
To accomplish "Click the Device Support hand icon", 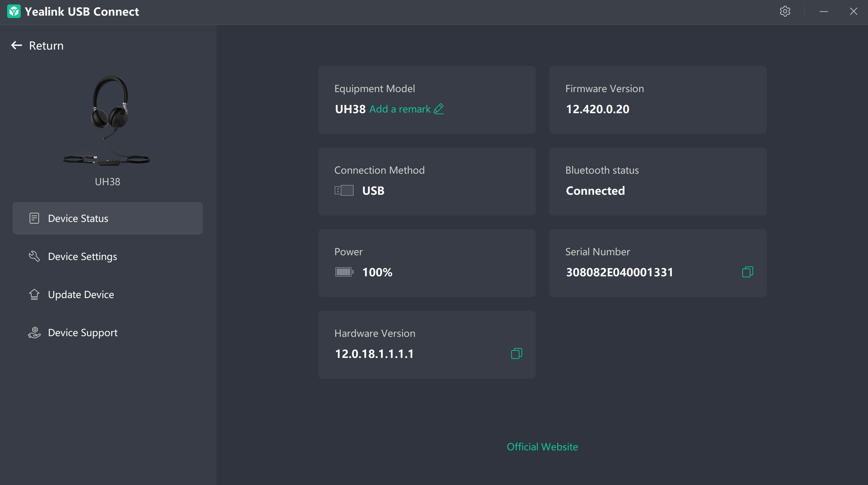I will [34, 332].
